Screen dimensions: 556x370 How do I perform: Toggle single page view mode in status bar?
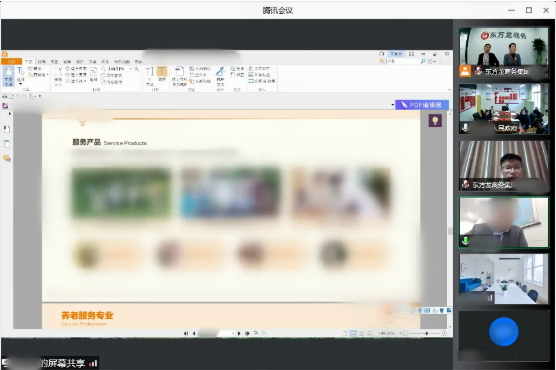pyautogui.click(x=345, y=333)
